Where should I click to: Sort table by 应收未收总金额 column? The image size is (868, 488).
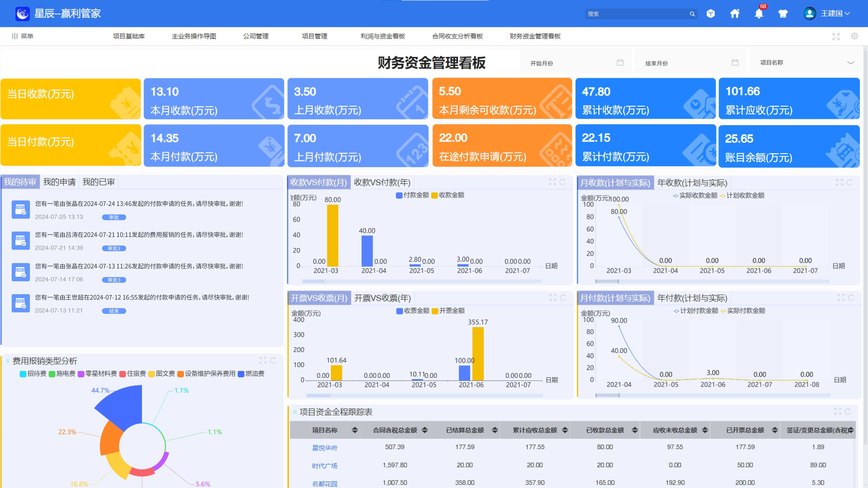[x=705, y=430]
